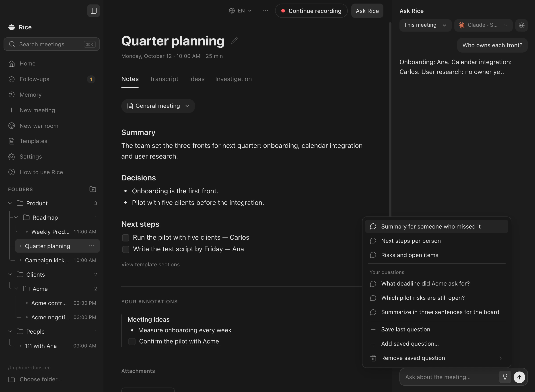Check Write the test script by Friday

coord(126,249)
